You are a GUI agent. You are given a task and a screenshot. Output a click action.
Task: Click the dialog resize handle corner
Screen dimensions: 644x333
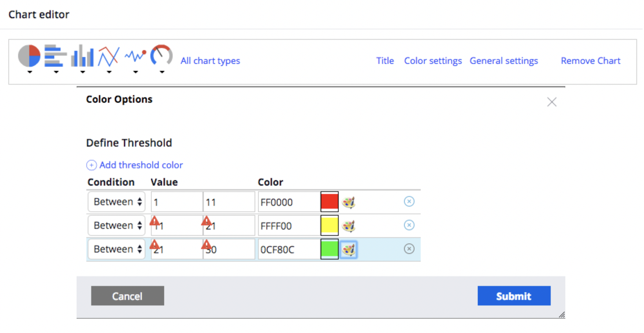point(562,315)
